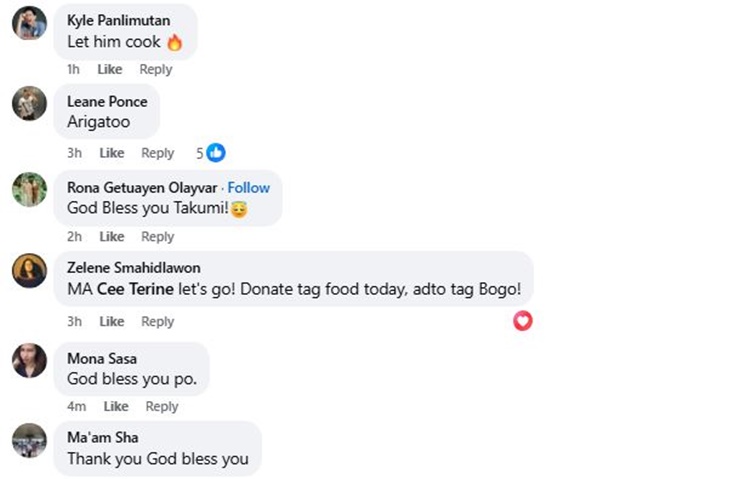The height and width of the screenshot is (479, 750).
Task: Reply to Kyle Panlimutan's comment
Action: point(156,69)
